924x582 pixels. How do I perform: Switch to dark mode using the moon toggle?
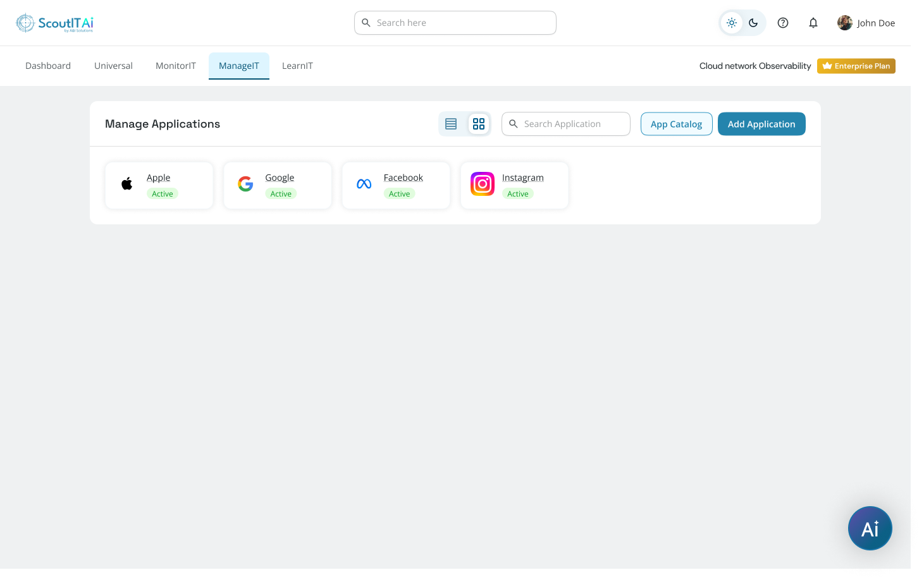tap(753, 22)
